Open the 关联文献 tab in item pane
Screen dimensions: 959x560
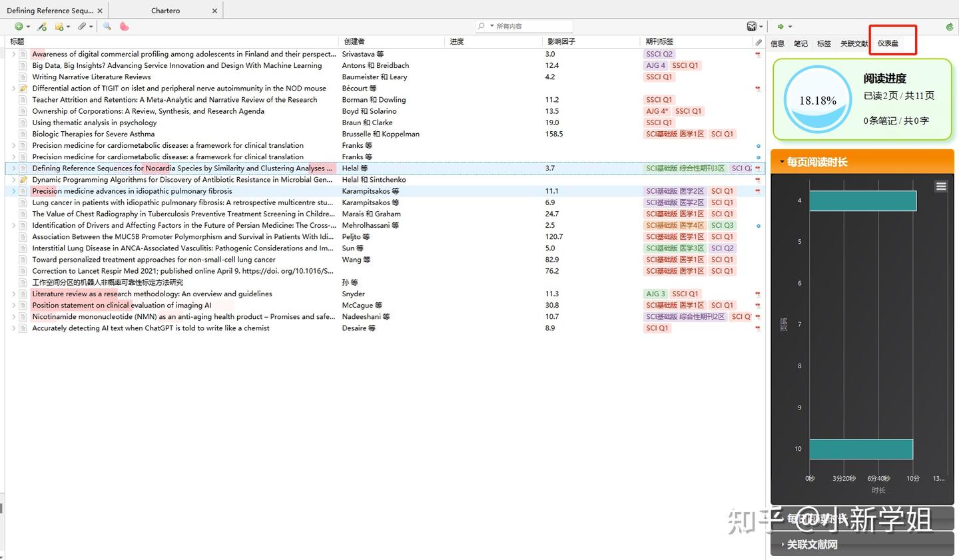pyautogui.click(x=854, y=44)
